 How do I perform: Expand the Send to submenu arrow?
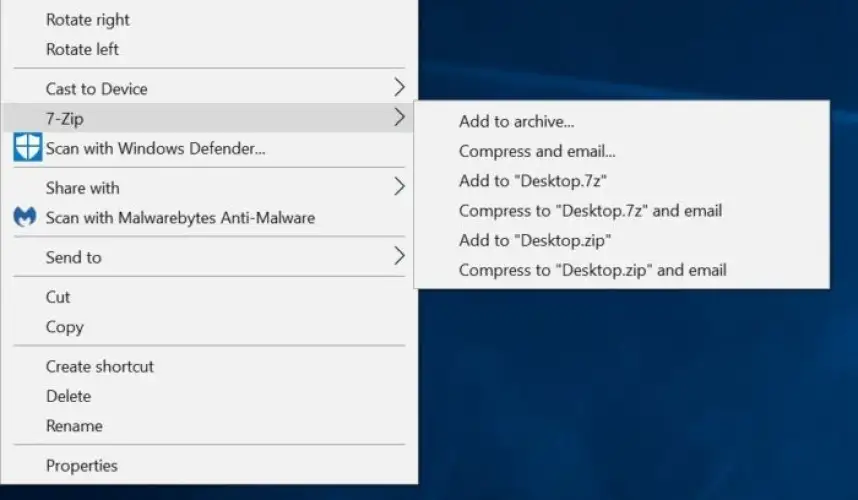[x=399, y=257]
